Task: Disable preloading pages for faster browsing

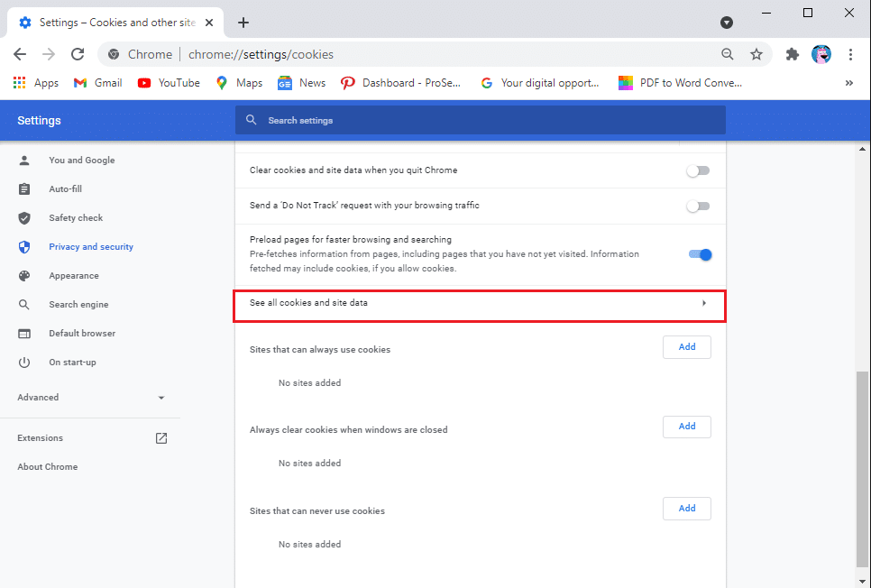Action: [x=700, y=254]
